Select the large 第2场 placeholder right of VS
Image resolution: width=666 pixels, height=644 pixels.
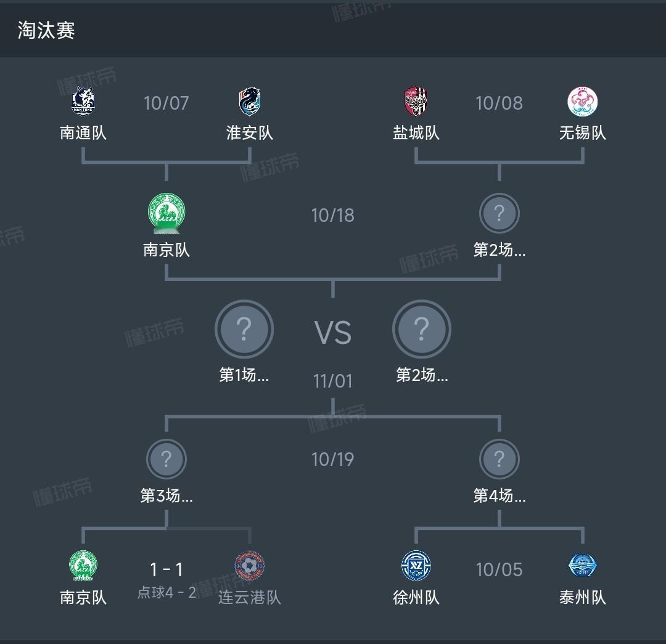[x=422, y=330]
